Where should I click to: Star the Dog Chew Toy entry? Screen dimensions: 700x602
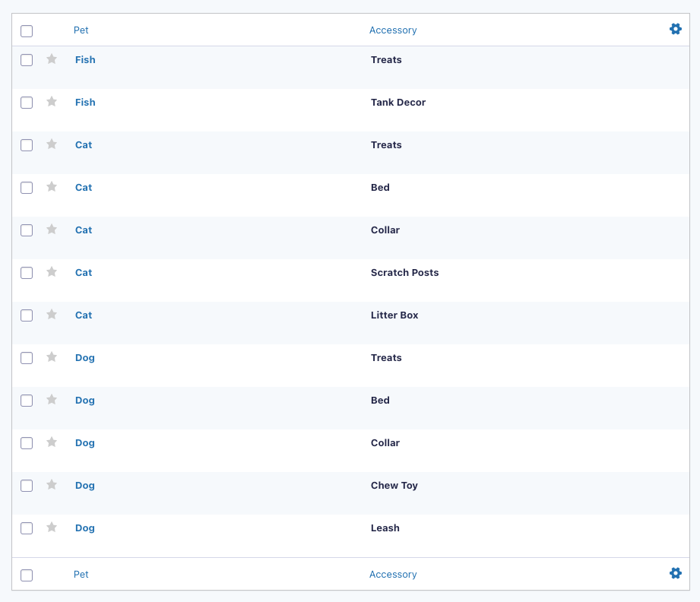point(52,484)
